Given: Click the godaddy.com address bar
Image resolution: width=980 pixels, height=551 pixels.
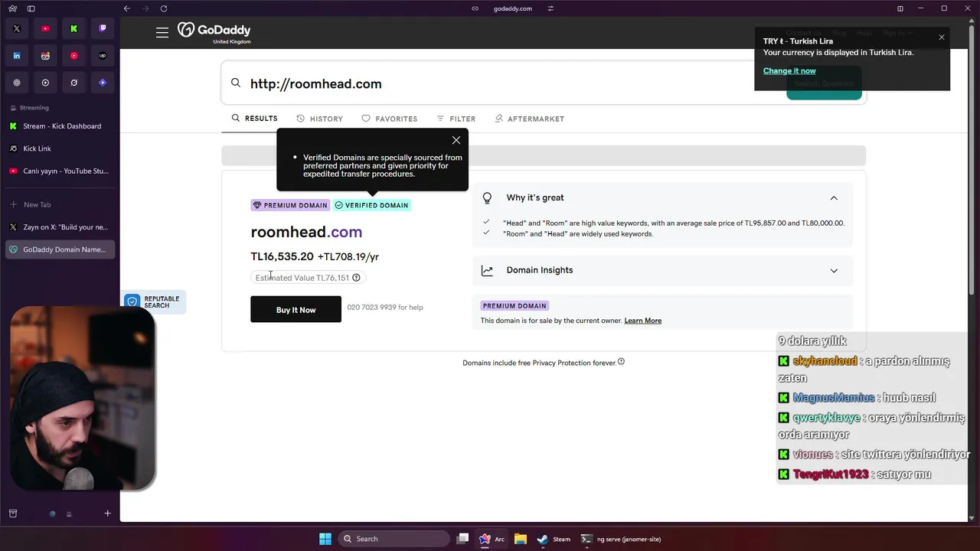Looking at the screenshot, I should [513, 8].
